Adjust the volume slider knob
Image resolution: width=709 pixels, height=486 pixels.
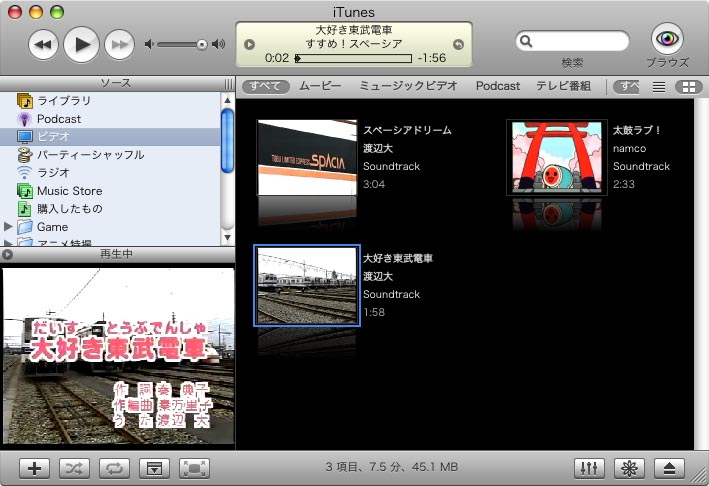202,44
